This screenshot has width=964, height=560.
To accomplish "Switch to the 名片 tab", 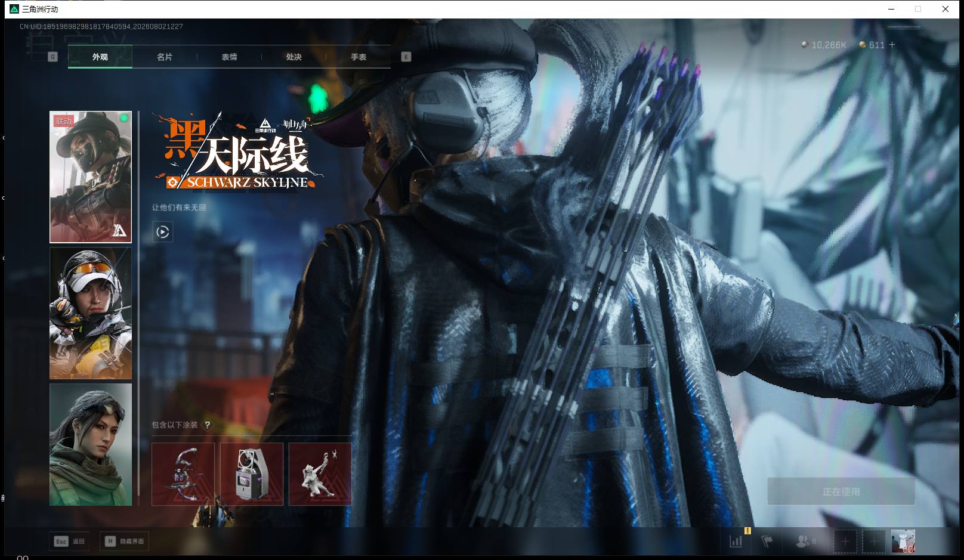I will [165, 57].
